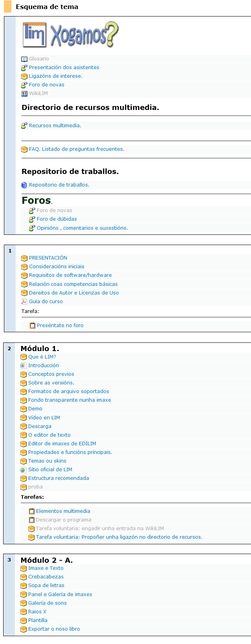Screen dimensions: 251x644
Task: Open Opinións, comentarios e suxestións forum
Action: 82,228
